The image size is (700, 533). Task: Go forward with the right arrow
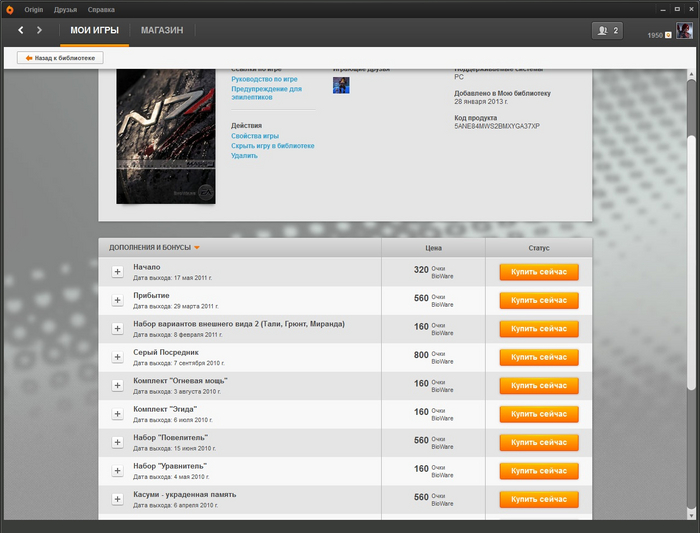(39, 30)
